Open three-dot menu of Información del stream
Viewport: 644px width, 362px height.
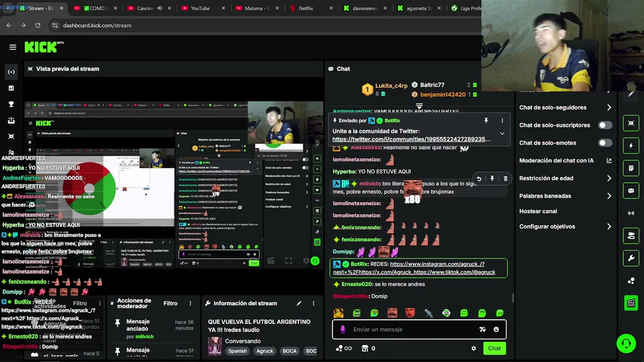click(x=313, y=303)
